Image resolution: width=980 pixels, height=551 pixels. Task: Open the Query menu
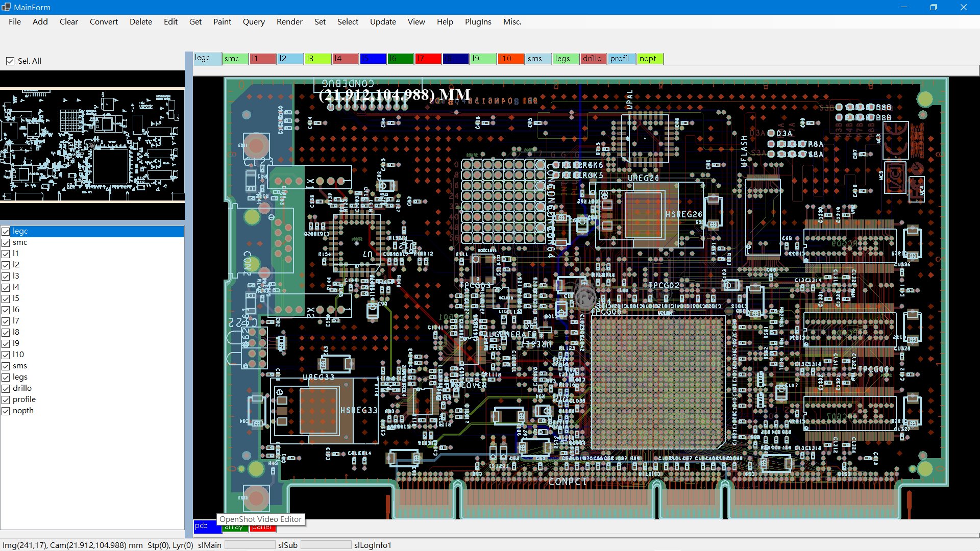pyautogui.click(x=254, y=22)
